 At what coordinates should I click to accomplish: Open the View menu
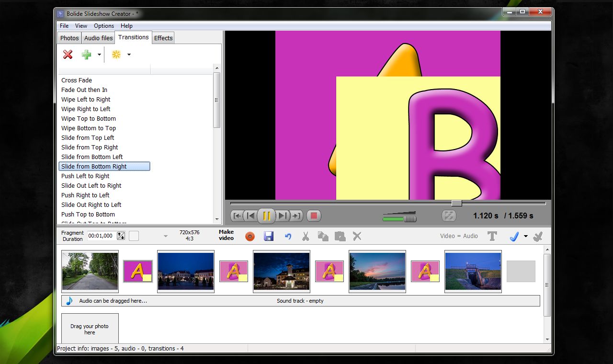coord(81,26)
